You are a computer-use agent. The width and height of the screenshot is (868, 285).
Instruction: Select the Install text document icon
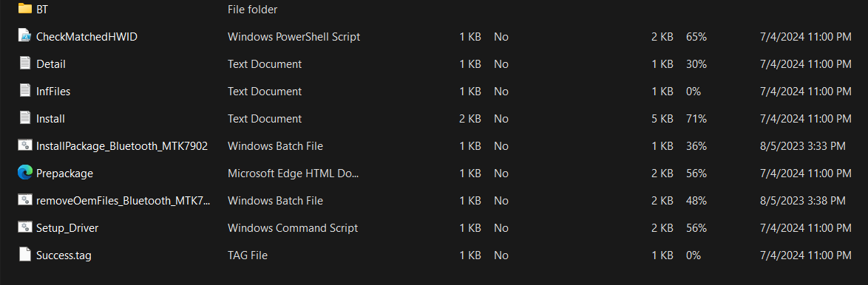[x=25, y=117]
